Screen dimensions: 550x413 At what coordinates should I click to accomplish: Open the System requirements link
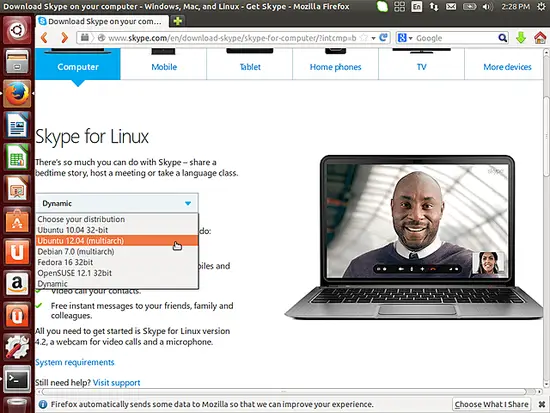pos(75,362)
